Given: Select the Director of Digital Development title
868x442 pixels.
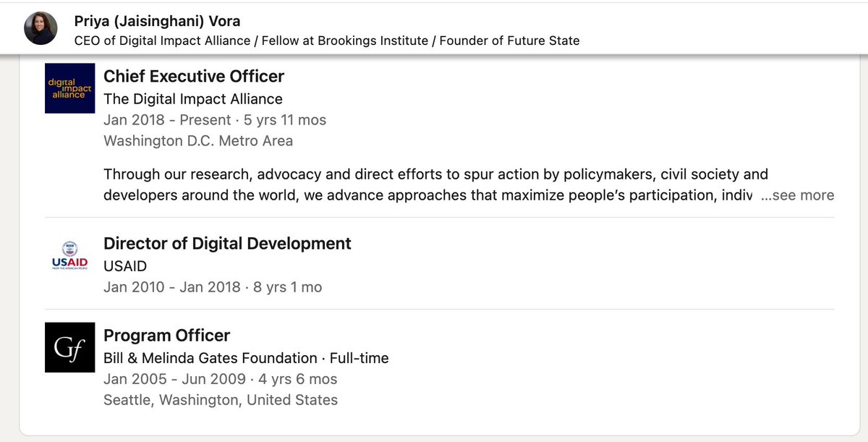Looking at the screenshot, I should pyautogui.click(x=227, y=243).
